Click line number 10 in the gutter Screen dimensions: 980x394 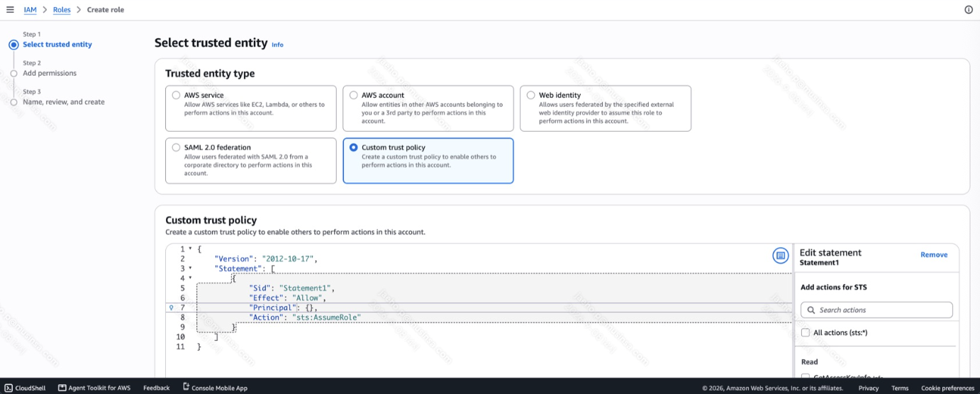tap(180, 337)
